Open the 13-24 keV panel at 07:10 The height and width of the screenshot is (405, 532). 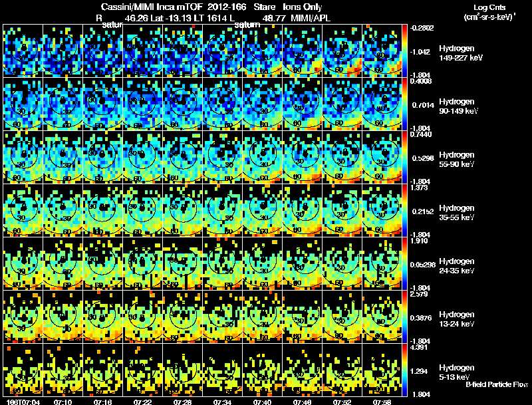pos(63,317)
